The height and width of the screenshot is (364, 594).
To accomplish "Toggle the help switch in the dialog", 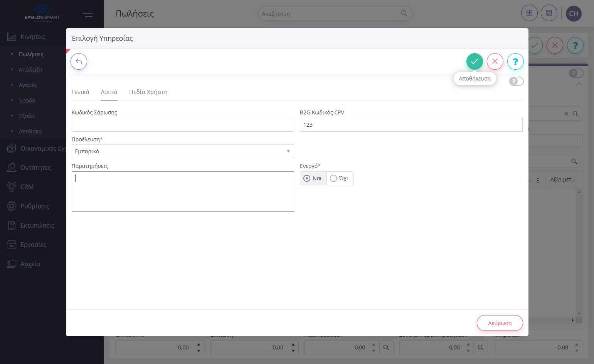I will click(x=516, y=81).
